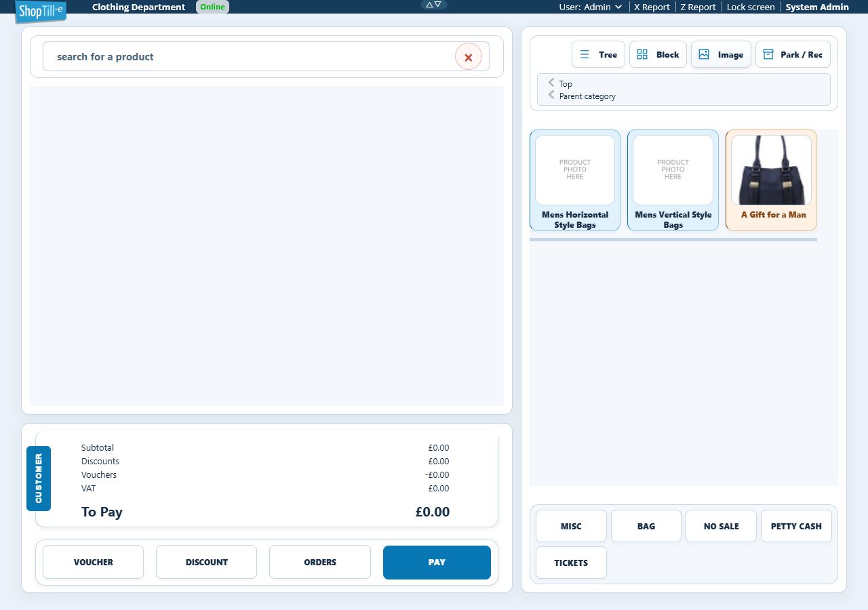Register a No Sale
The height and width of the screenshot is (610, 868).
click(x=721, y=526)
